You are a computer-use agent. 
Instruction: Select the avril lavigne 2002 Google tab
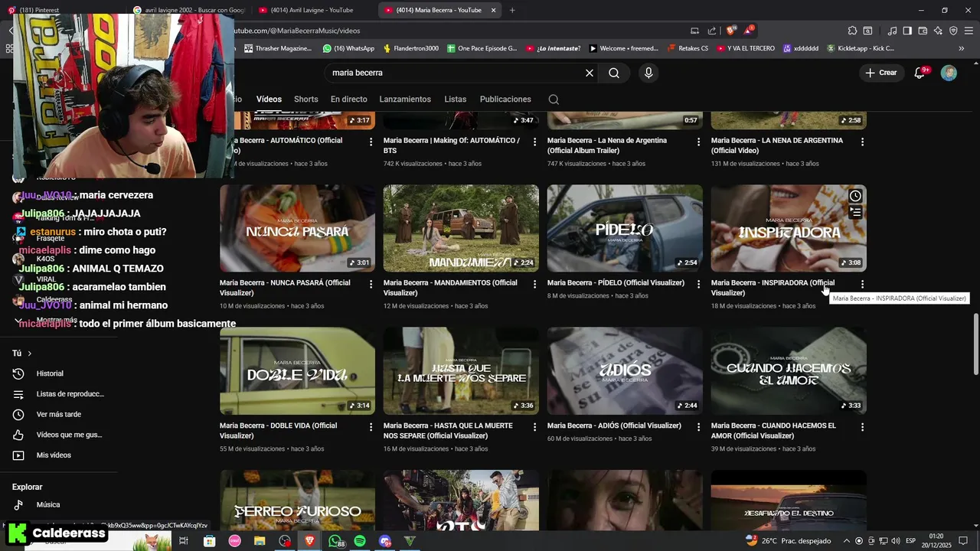click(188, 10)
